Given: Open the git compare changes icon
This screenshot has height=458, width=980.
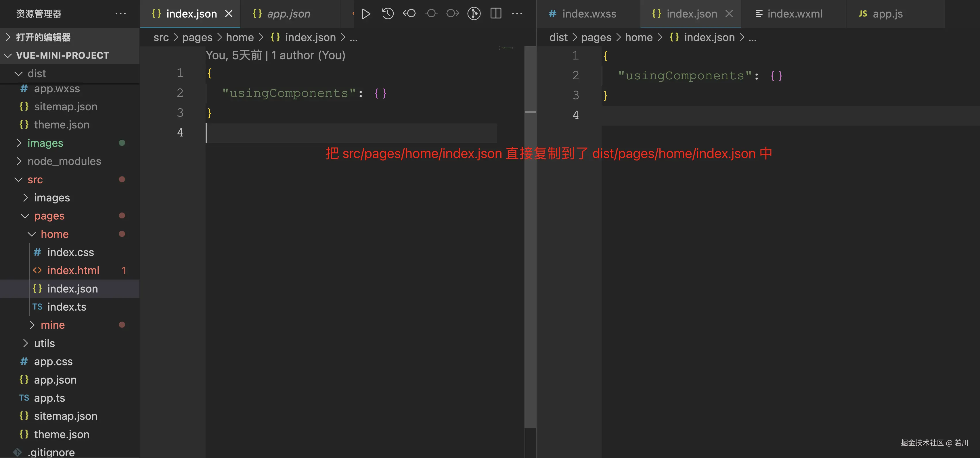Looking at the screenshot, I should pyautogui.click(x=474, y=14).
